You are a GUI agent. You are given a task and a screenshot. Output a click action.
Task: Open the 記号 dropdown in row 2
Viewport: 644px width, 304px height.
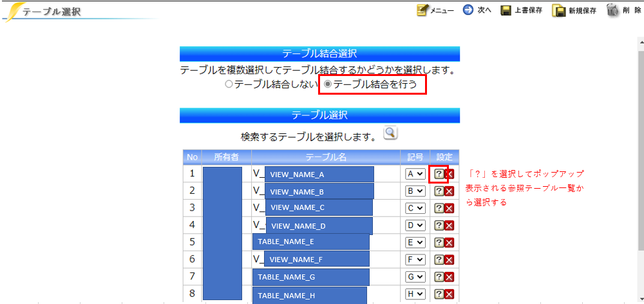click(x=415, y=191)
